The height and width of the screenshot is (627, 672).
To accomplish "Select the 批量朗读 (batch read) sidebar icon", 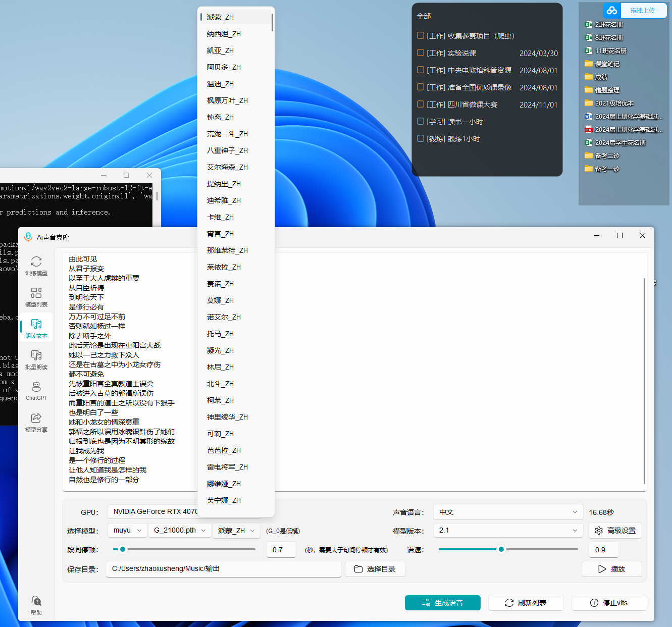I will (x=36, y=359).
